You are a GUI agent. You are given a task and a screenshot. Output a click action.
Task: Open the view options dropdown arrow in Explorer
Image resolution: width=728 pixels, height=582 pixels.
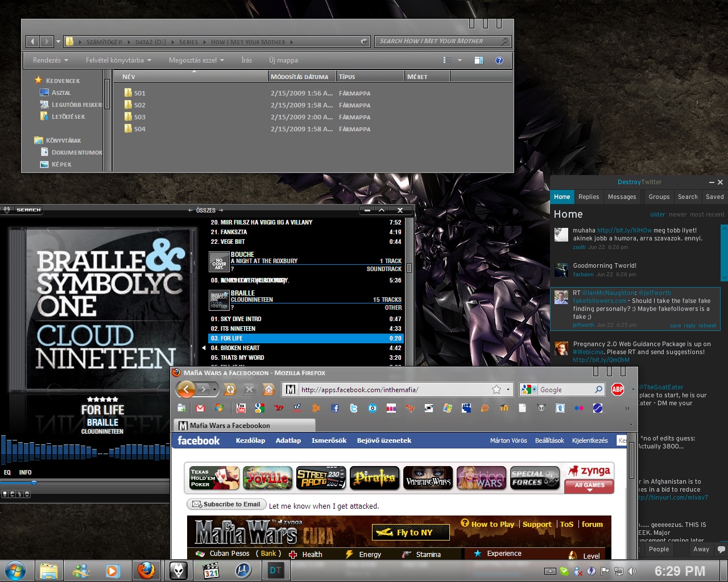(460, 60)
